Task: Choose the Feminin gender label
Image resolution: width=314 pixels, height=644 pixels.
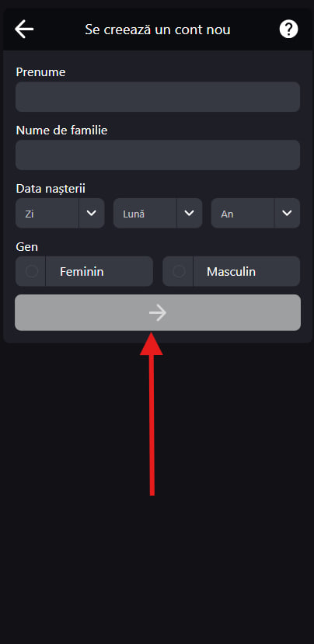Action: [82, 271]
